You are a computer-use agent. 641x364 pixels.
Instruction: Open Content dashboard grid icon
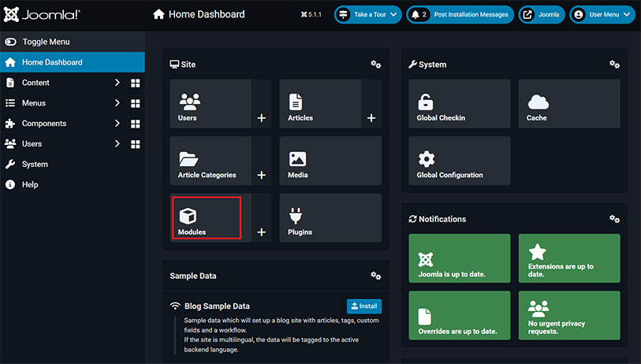[136, 83]
